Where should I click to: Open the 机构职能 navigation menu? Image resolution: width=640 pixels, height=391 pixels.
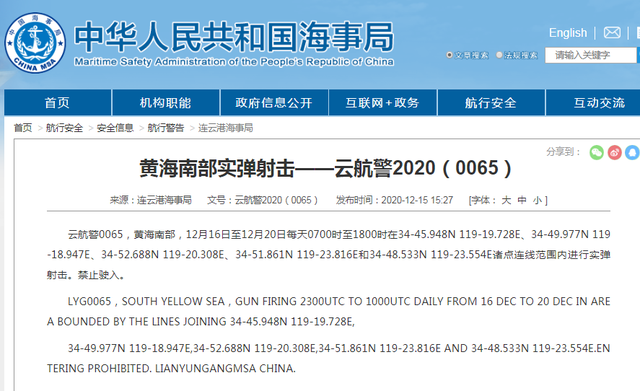(x=166, y=102)
